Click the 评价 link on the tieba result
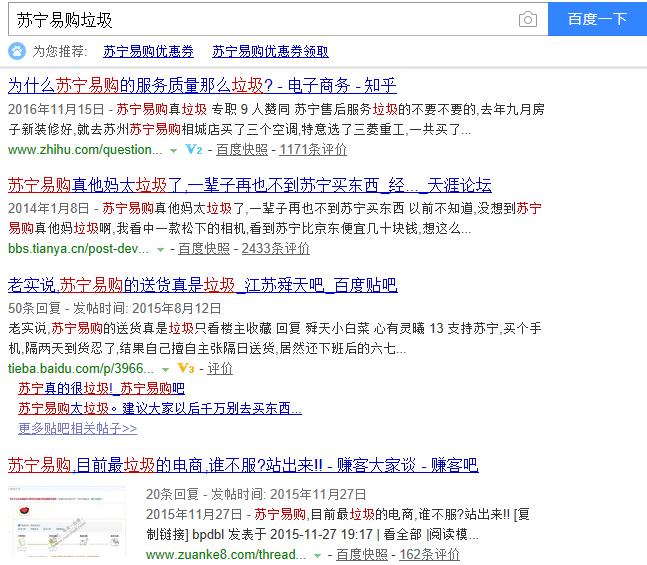 (220, 369)
